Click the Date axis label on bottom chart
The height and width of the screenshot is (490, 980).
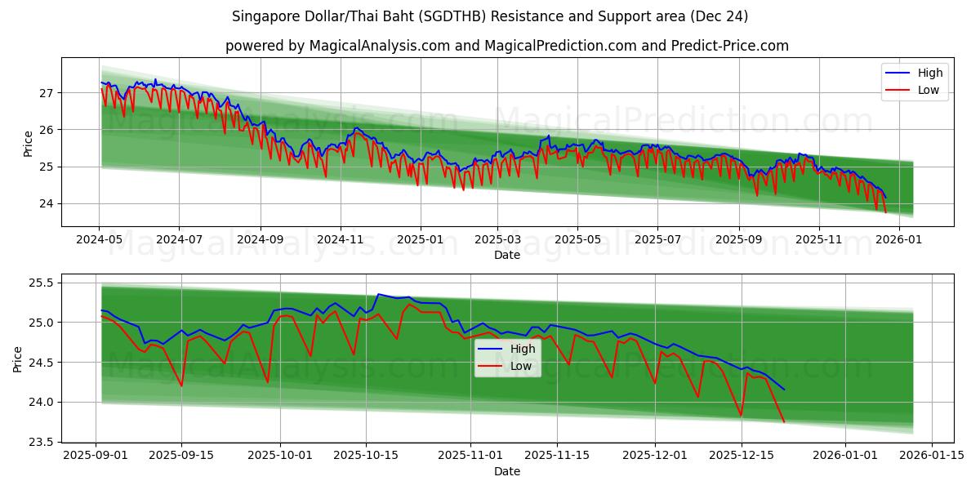(507, 471)
